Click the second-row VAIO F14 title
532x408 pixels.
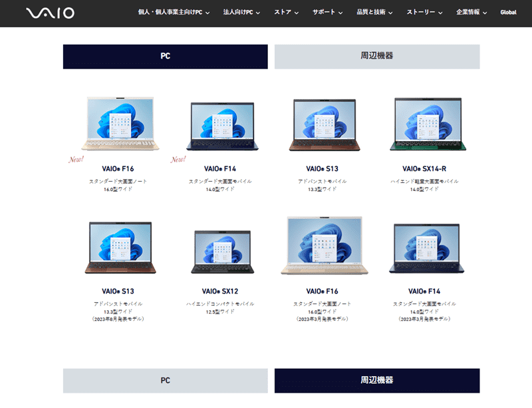424,292
